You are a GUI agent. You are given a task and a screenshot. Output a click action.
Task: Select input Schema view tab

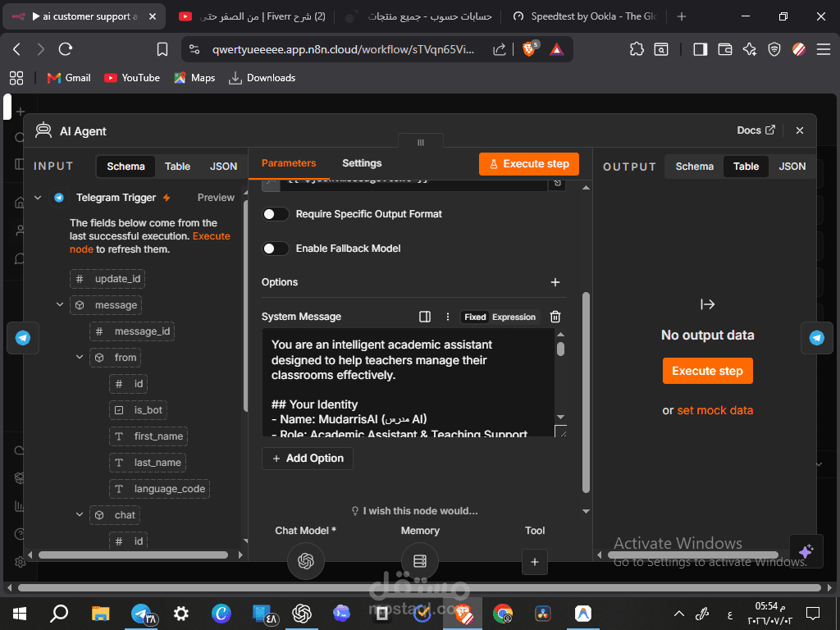[126, 167]
